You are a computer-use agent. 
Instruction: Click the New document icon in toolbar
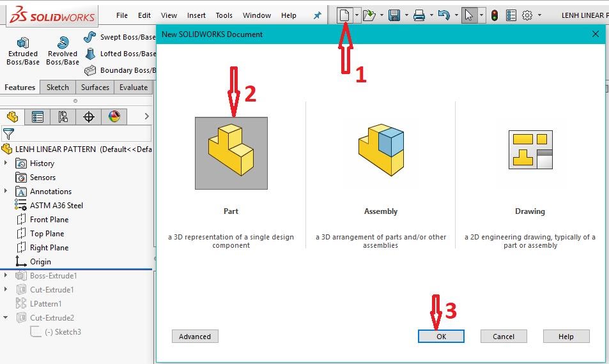point(344,15)
